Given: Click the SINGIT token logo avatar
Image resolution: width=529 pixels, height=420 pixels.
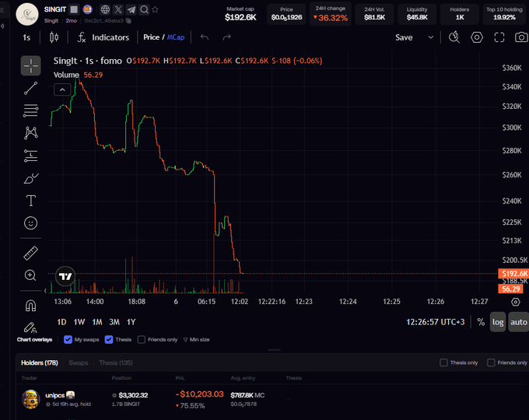Looking at the screenshot, I should (x=27, y=14).
